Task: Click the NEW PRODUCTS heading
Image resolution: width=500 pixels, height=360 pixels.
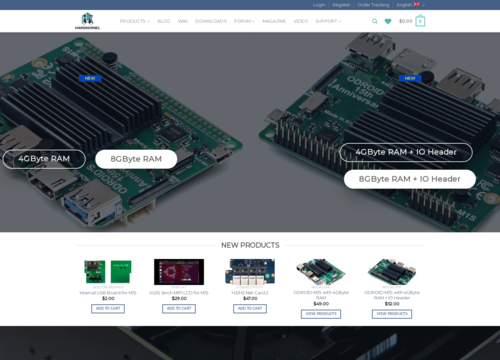Action: 250,245
